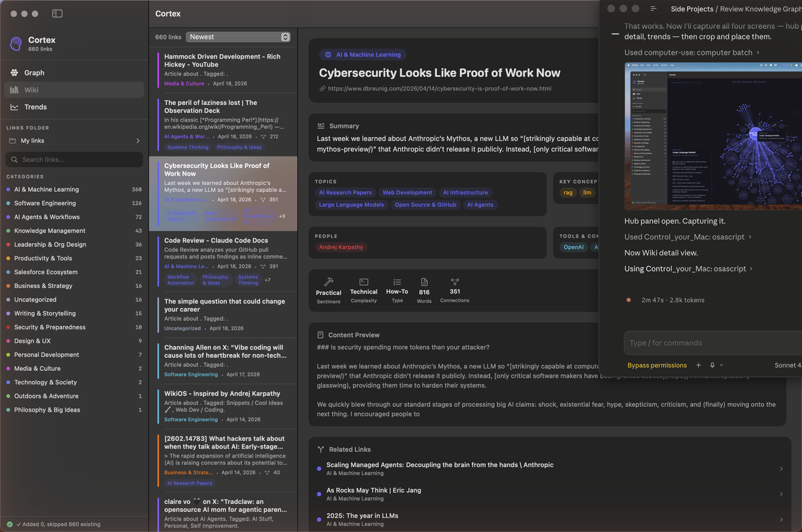Click Workflow Automation tag under Code Review

[180, 279]
